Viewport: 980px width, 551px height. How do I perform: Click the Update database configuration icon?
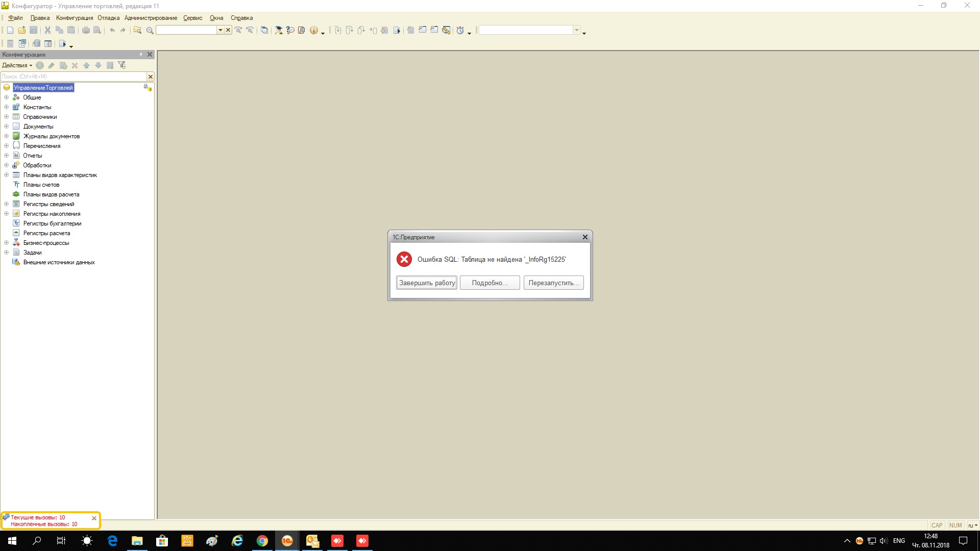[36, 44]
